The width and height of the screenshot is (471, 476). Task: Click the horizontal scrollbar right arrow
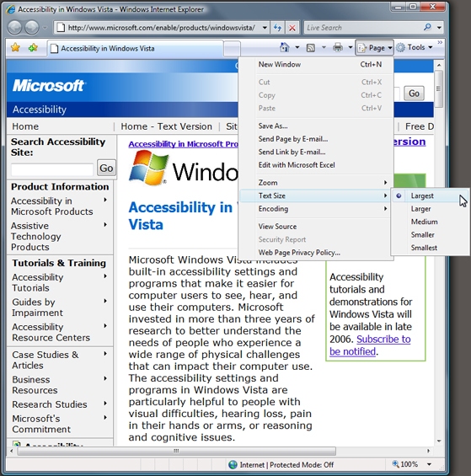(429, 451)
